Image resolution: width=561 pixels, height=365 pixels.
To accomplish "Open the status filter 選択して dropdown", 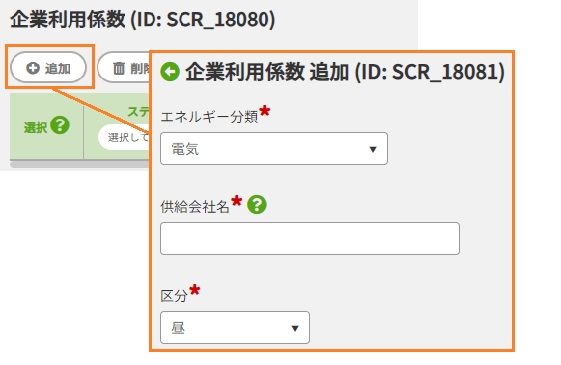I will (x=124, y=137).
